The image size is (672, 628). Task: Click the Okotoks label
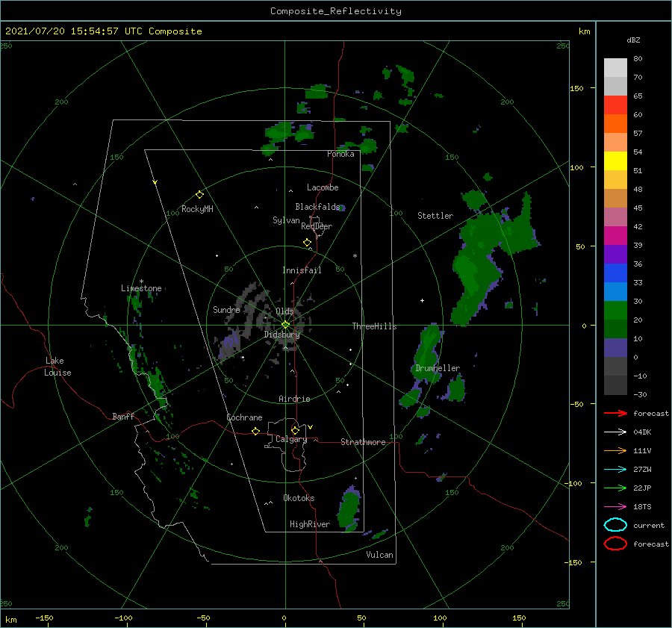[299, 498]
